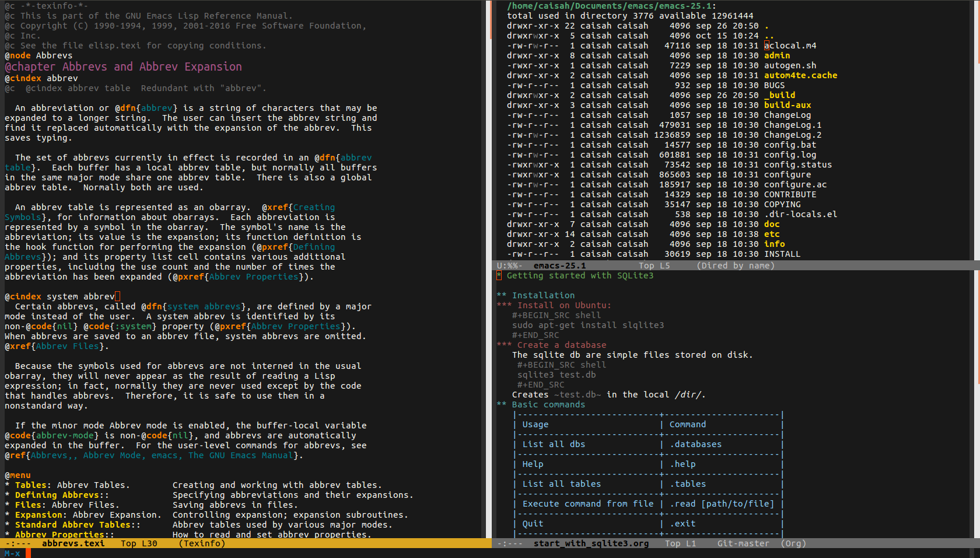Click 'Top L30' position in abbrevs.texi mode line
Screen dimensions: 980x558
(139, 543)
